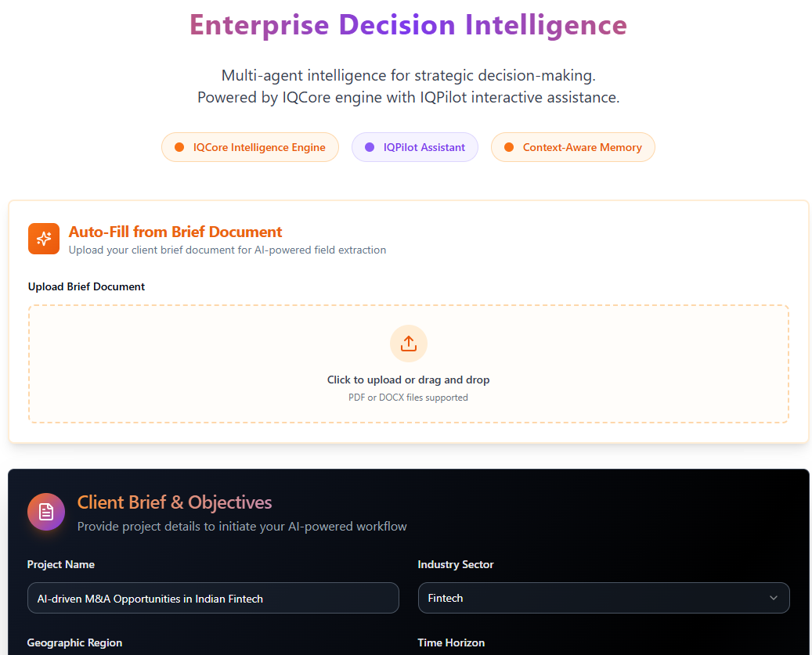Select the IQCore Intelligence Engine pill

pyautogui.click(x=250, y=147)
